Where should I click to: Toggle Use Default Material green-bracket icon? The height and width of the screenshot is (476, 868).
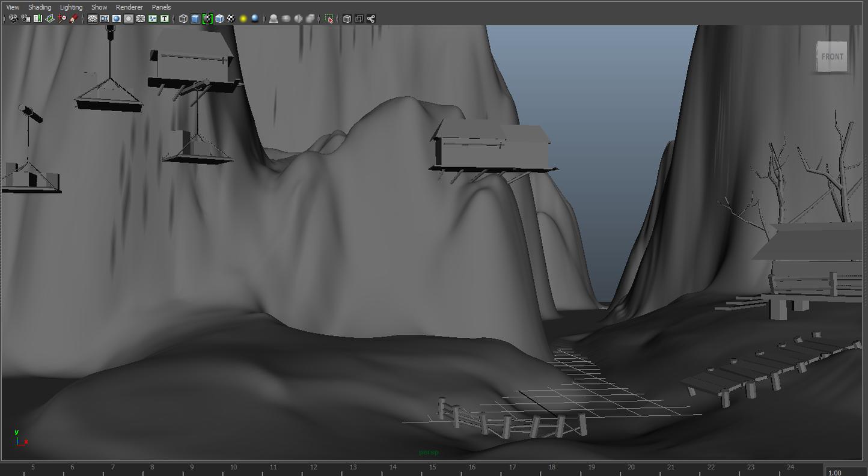point(207,19)
